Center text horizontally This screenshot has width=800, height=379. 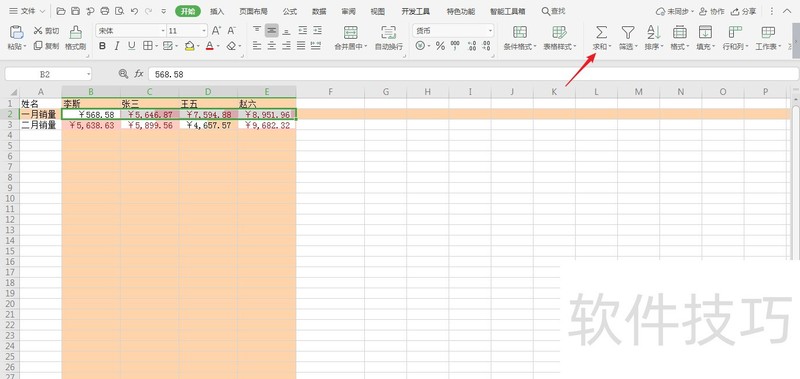(271, 46)
